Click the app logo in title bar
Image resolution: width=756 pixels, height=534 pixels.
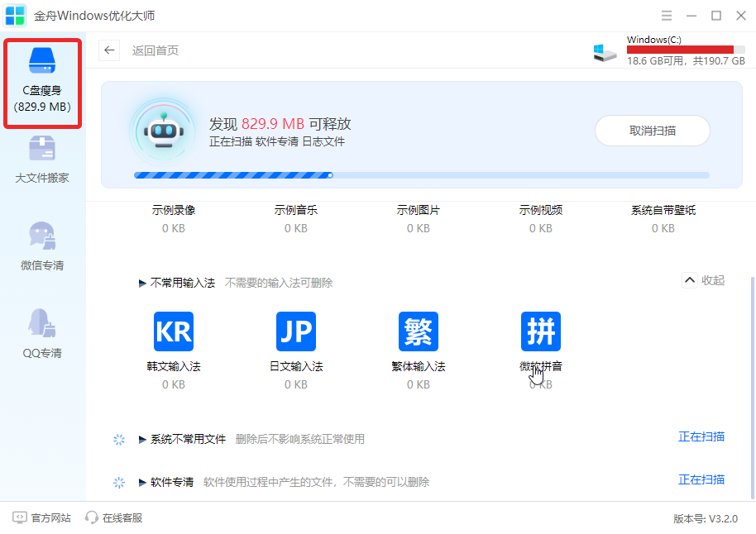point(15,16)
